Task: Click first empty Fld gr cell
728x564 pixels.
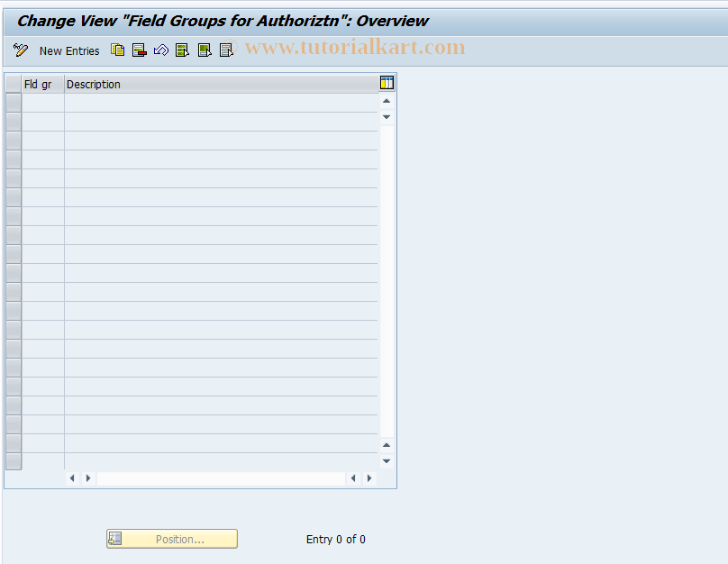Action: coord(42,103)
